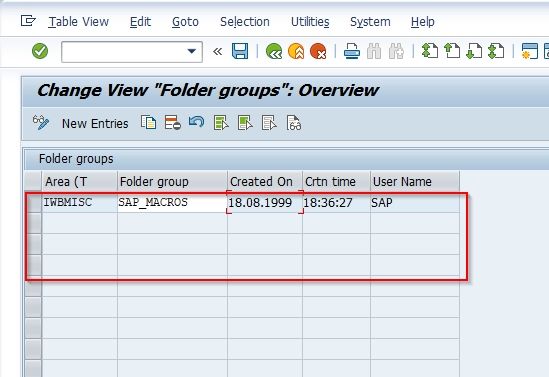Screen dimensions: 549x377
Task: Click the Undo Change icon
Action: (196, 122)
